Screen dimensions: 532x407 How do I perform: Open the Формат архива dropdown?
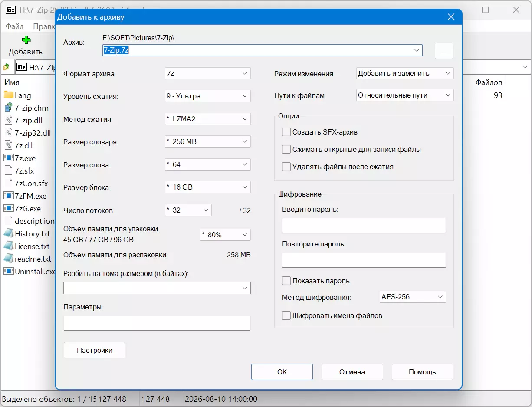pos(208,73)
